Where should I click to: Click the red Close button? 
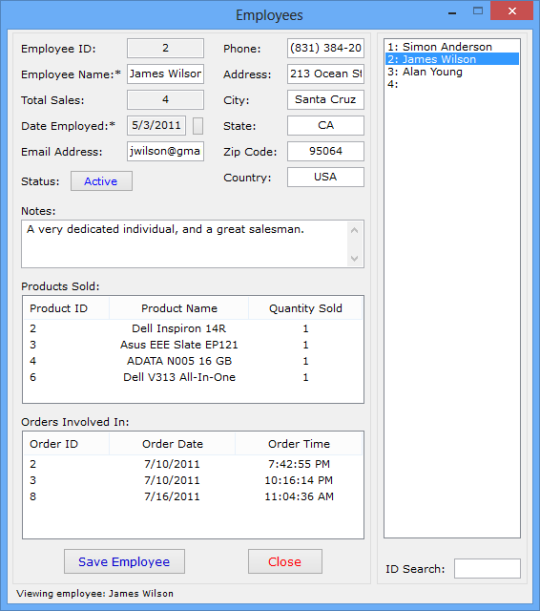coord(285,562)
